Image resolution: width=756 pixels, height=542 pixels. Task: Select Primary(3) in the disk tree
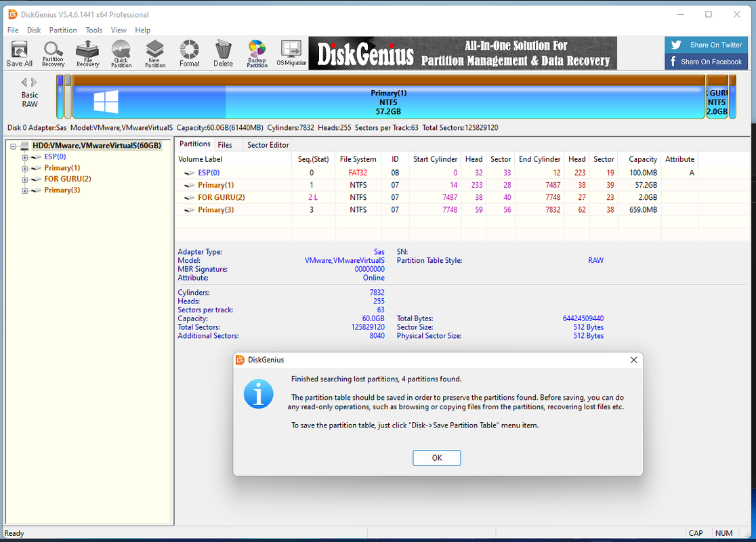click(x=62, y=190)
